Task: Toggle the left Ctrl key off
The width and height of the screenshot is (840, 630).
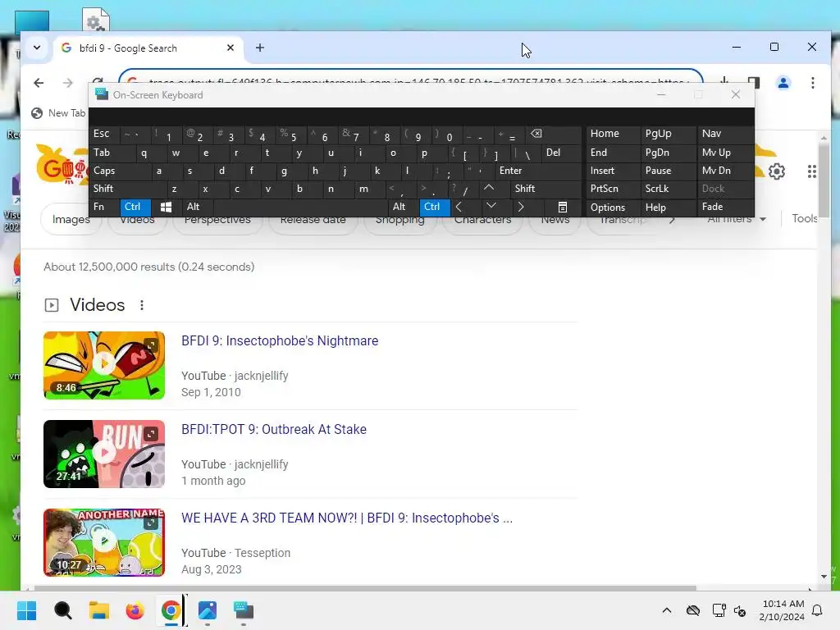Action: click(x=135, y=207)
